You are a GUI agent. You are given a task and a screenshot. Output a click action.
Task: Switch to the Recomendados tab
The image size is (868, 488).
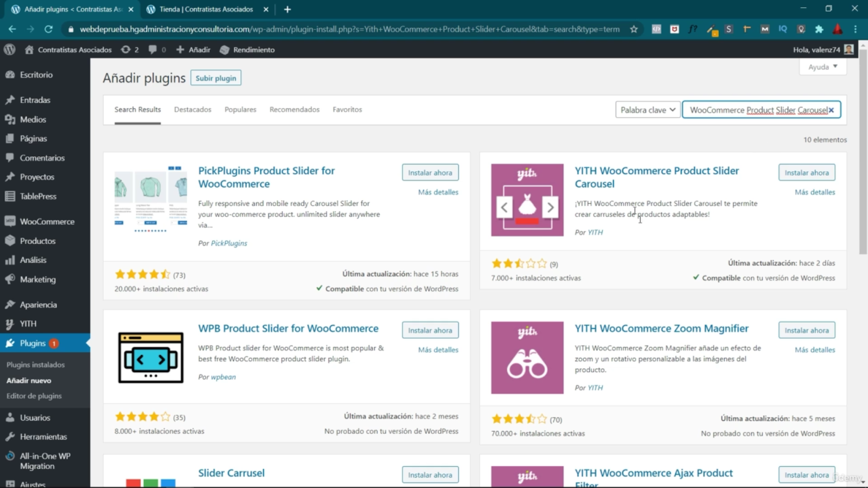(295, 110)
